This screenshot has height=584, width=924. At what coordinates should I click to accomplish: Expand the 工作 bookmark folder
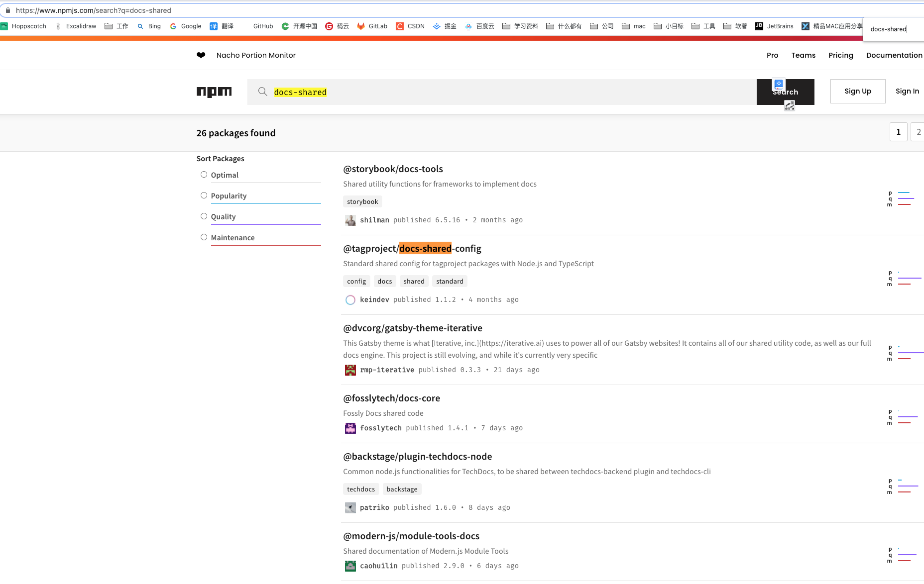[117, 26]
